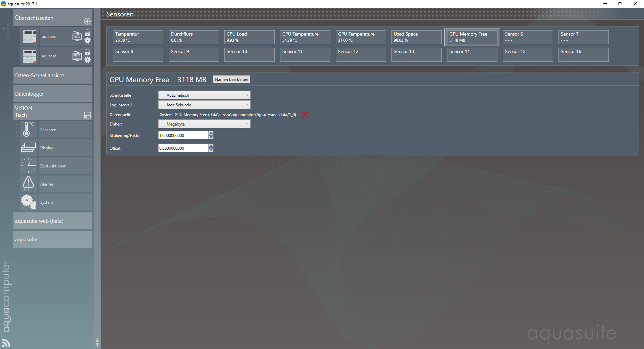Select the Sensor 6 tile
The height and width of the screenshot is (349, 644).
[x=528, y=37]
